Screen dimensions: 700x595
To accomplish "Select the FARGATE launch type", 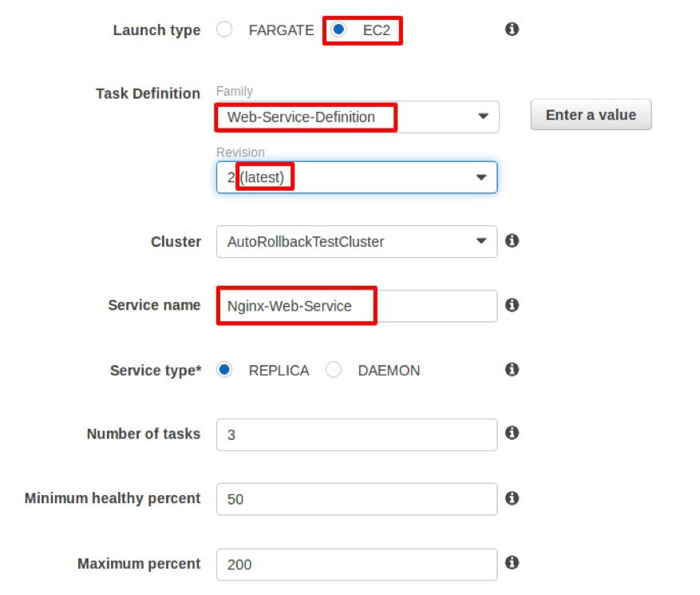I will [224, 30].
